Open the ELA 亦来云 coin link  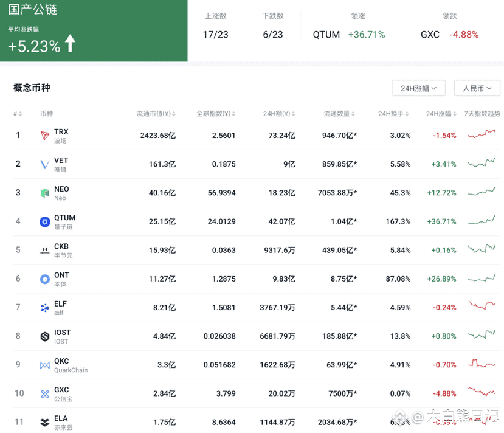click(63, 423)
